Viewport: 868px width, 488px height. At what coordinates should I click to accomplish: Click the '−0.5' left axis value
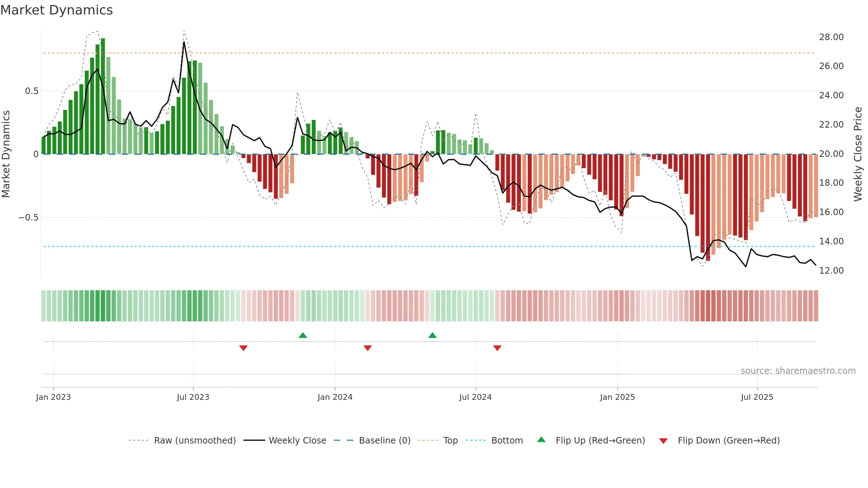pyautogui.click(x=29, y=217)
